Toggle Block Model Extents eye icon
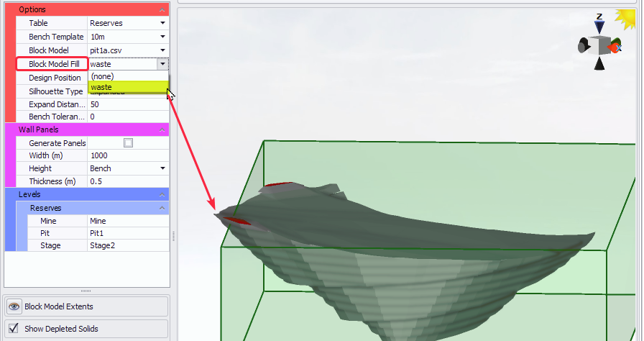Viewport: 644px width, 341px height. pyautogui.click(x=14, y=306)
